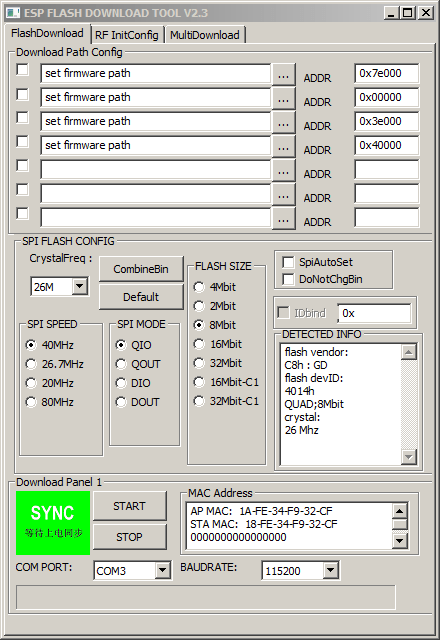The width and height of the screenshot is (440, 640).
Task: Click the START download button
Action: click(130, 506)
